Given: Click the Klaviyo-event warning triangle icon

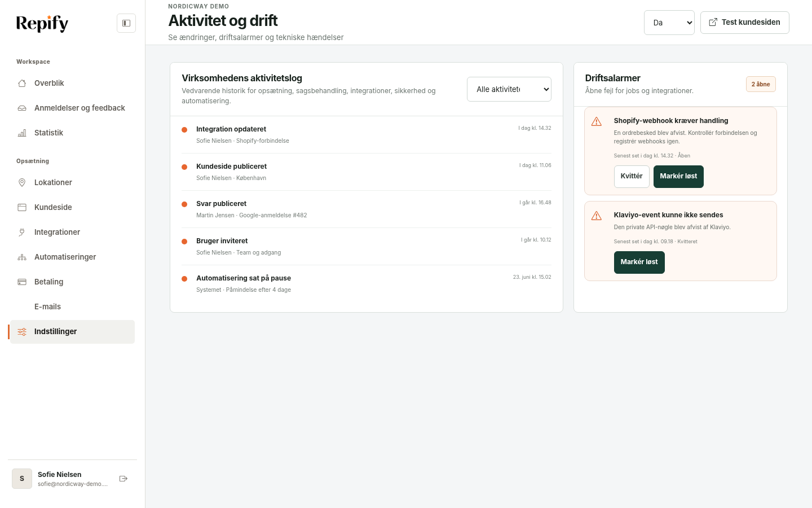Looking at the screenshot, I should [x=597, y=216].
